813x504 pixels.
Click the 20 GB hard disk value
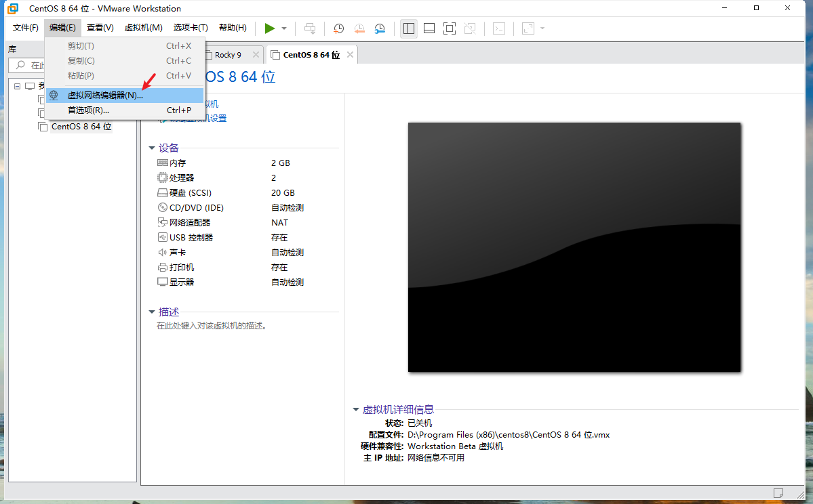283,192
